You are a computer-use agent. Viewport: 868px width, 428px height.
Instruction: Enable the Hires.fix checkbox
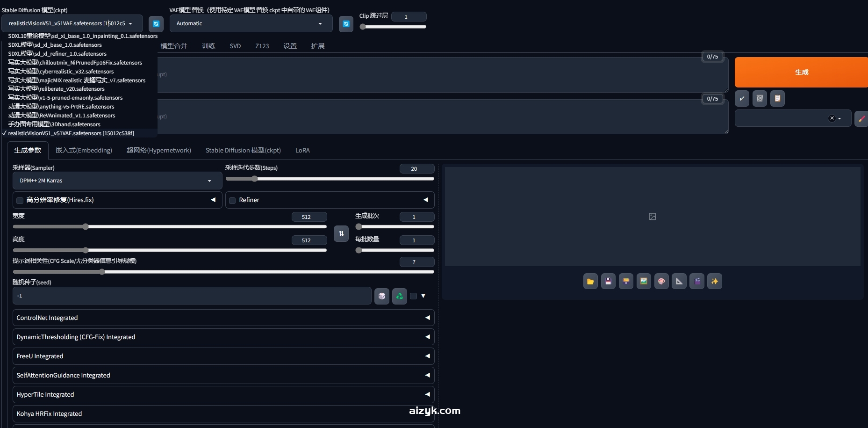click(20, 200)
